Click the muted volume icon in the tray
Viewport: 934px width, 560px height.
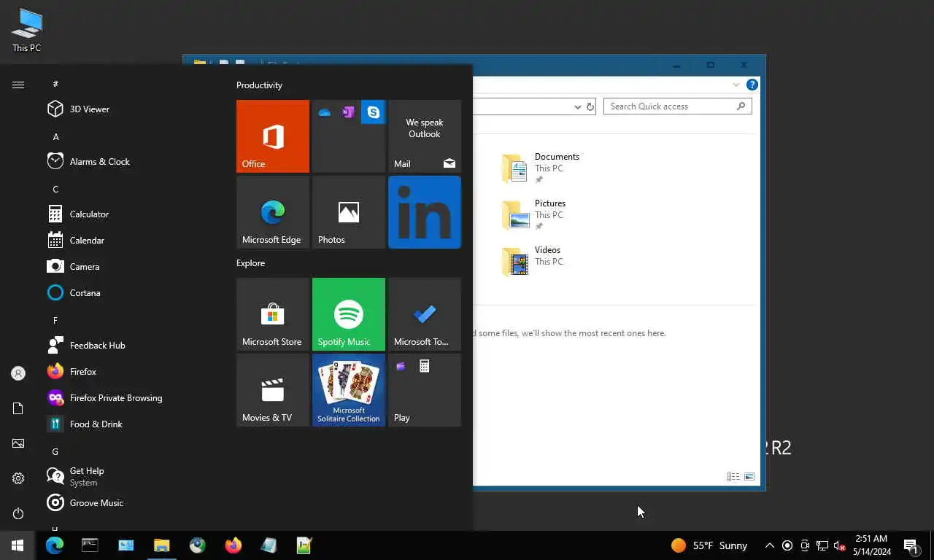[840, 545]
